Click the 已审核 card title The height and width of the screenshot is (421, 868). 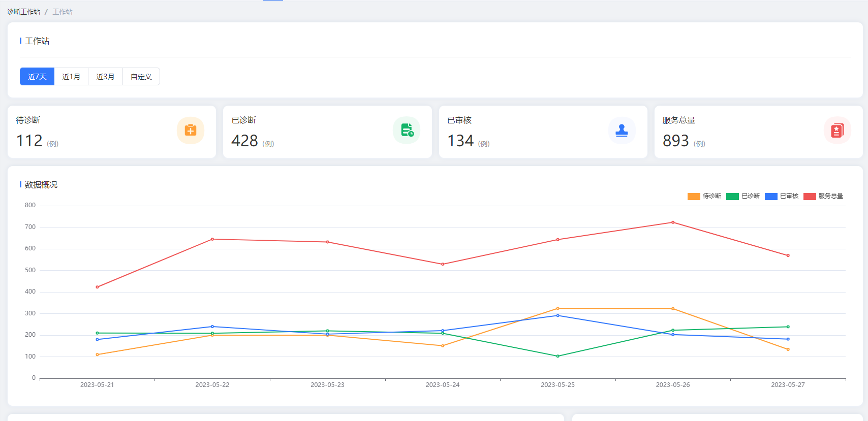459,120
